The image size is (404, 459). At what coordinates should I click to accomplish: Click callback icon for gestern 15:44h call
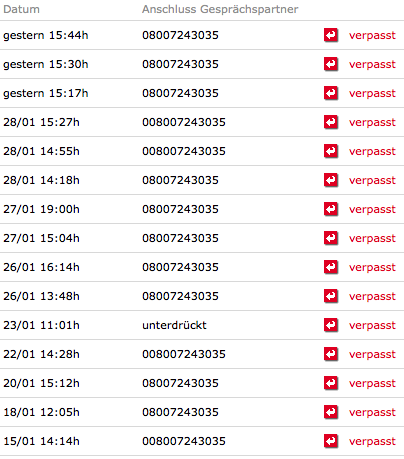pos(331,35)
